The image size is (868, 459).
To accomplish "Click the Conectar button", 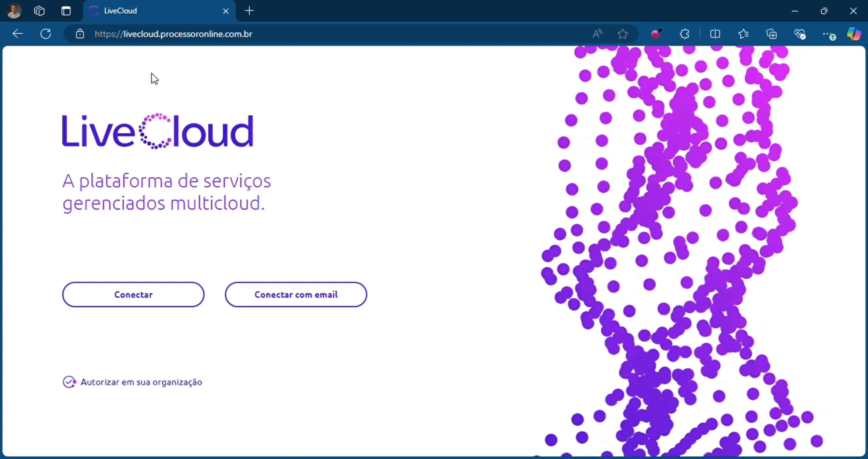I will (x=133, y=294).
